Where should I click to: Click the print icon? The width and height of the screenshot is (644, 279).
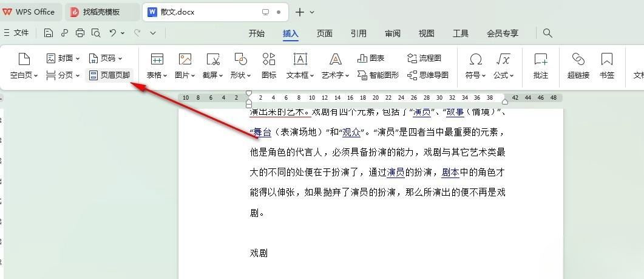point(81,33)
